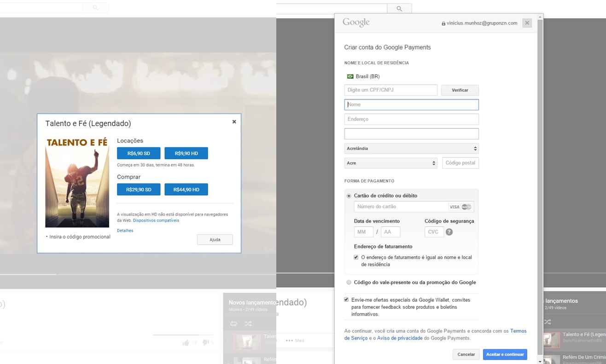This screenshot has height=364, width=606.
Task: Click the thumbs-up like icon
Action: tap(186, 343)
